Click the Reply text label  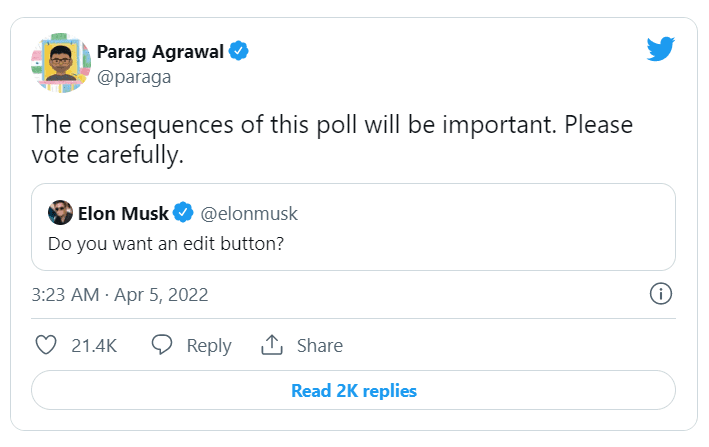click(209, 345)
